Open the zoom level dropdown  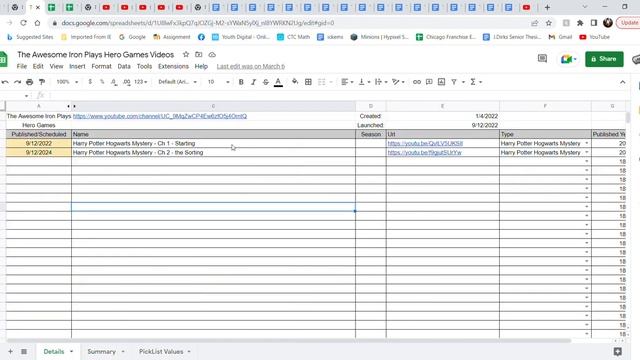[x=67, y=82]
